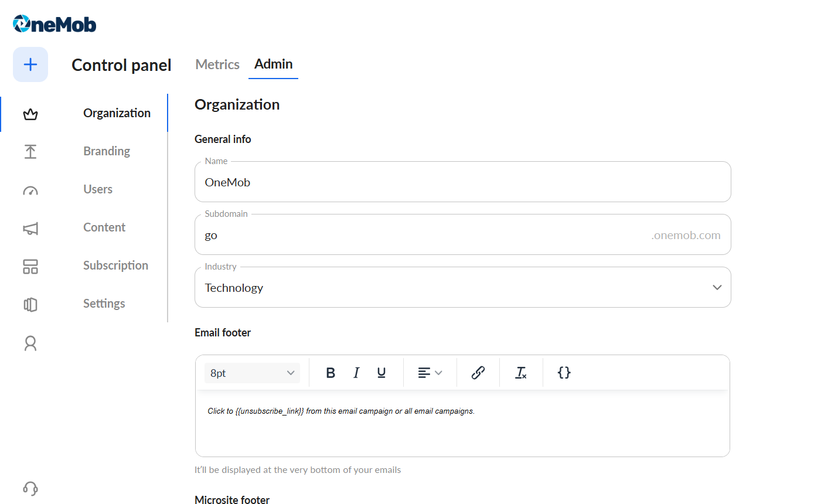
Task: Toggle underline formatting in email footer
Action: (381, 373)
